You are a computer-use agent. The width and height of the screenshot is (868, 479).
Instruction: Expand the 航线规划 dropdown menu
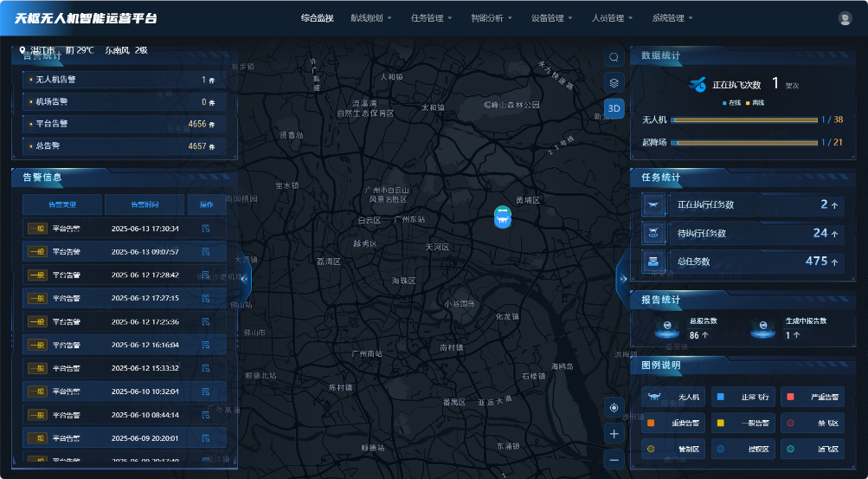click(371, 18)
